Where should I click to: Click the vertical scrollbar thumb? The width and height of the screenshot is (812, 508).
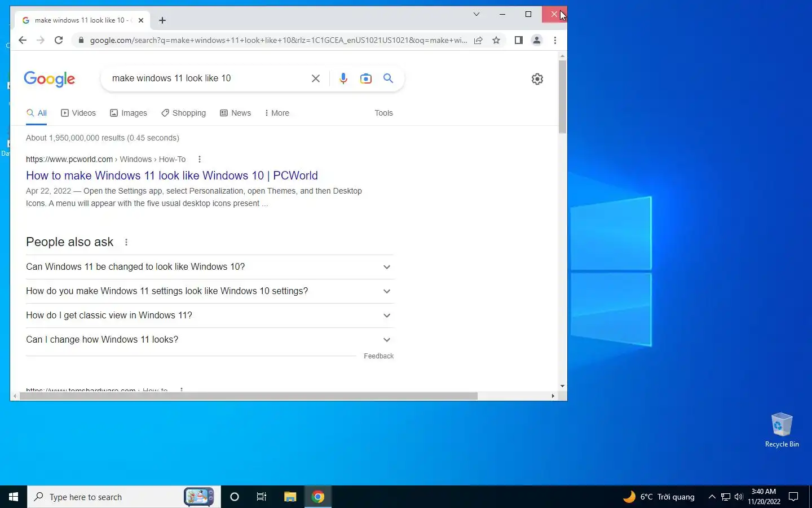(562, 96)
